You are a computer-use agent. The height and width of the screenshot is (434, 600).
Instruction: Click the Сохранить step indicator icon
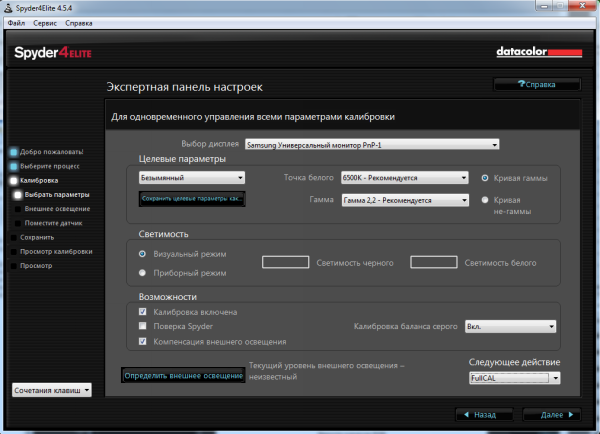(x=14, y=238)
